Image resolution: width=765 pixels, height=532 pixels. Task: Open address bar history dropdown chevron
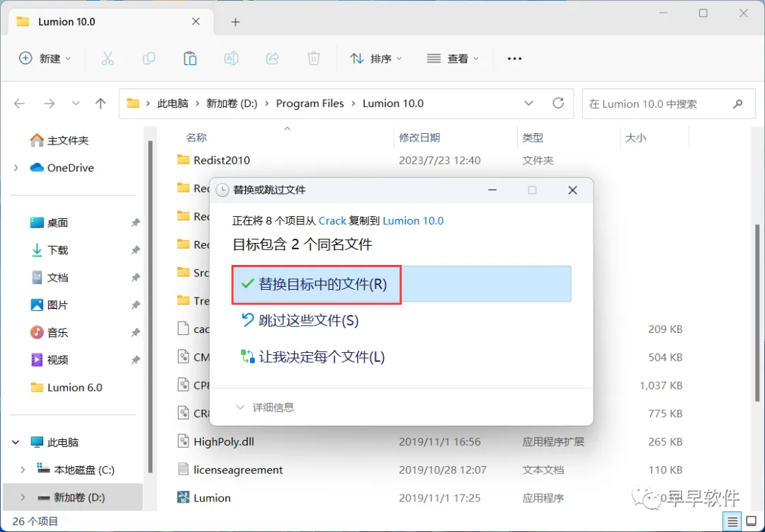[x=528, y=103]
